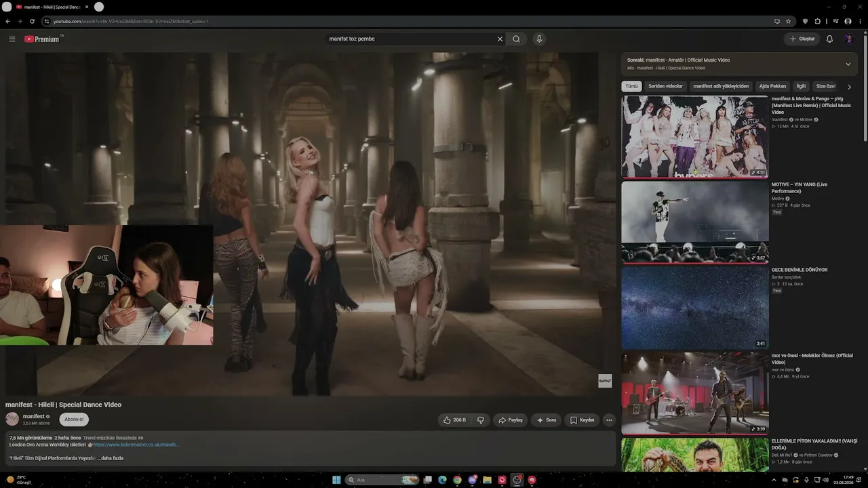Click the browser address bar URL

131,21
